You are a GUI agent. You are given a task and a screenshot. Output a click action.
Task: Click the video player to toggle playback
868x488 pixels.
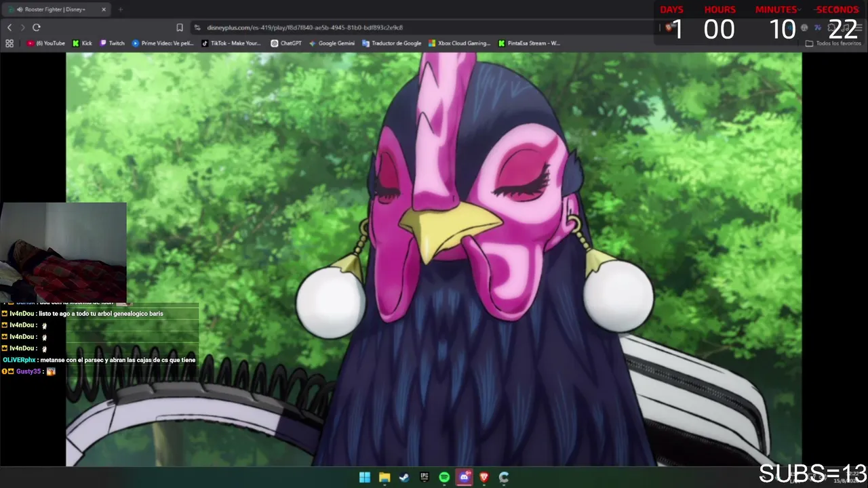click(x=434, y=260)
